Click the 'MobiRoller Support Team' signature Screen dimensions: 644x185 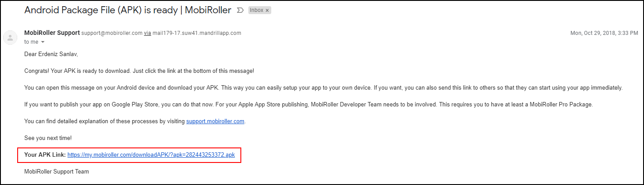click(x=56, y=171)
